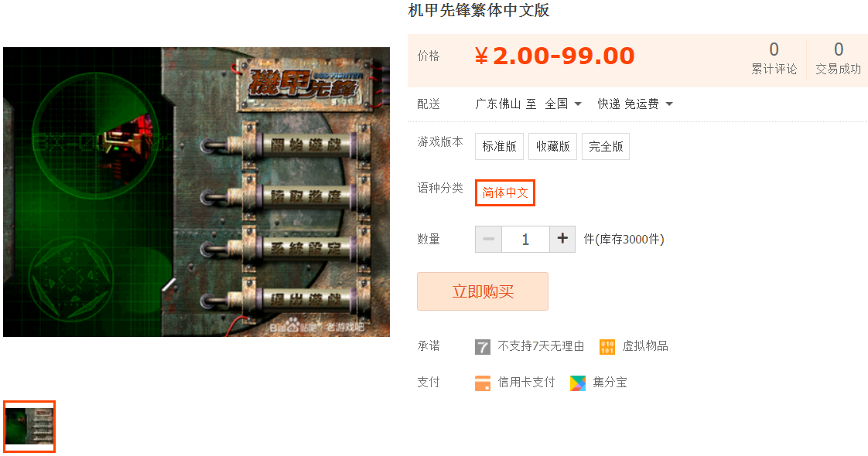Image resolution: width=868 pixels, height=456 pixels.
Task: Increase quantity with the plus button
Action: coord(562,239)
